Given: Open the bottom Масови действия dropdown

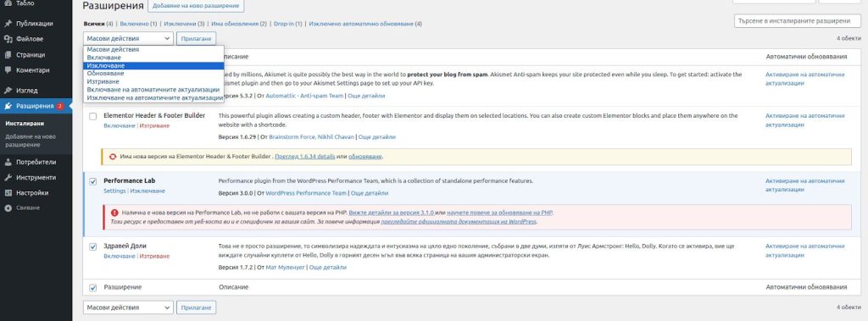Looking at the screenshot, I should click(x=129, y=307).
